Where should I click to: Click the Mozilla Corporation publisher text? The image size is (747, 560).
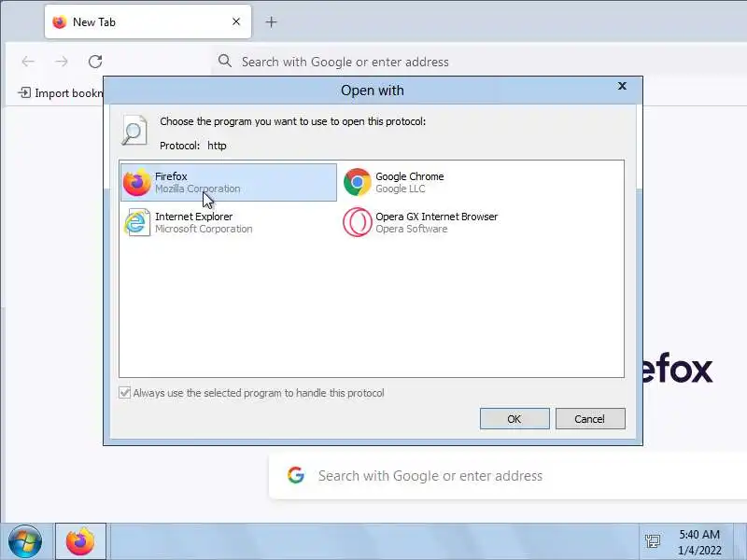pyautogui.click(x=198, y=189)
